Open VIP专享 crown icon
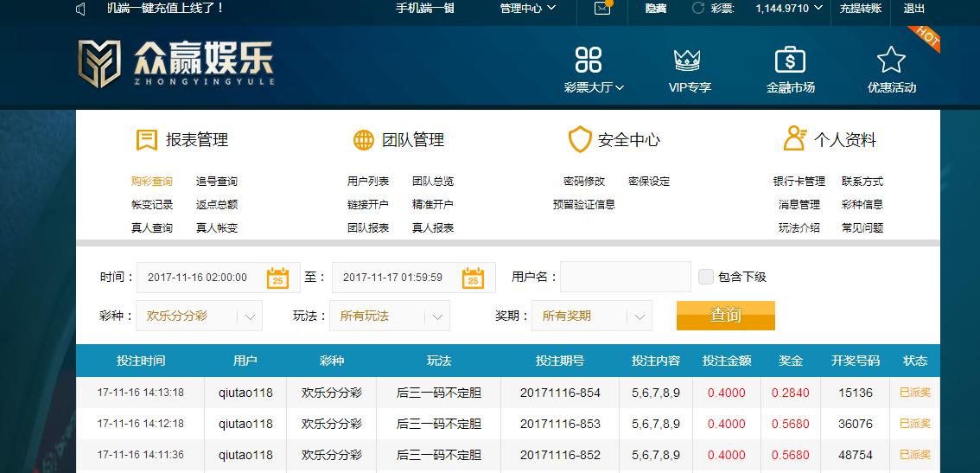The width and height of the screenshot is (980, 473). (687, 60)
